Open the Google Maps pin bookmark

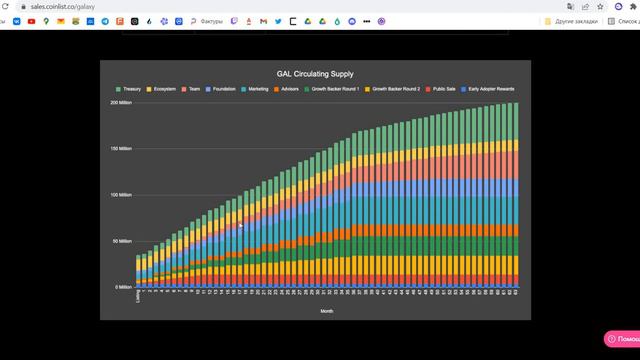[46, 21]
